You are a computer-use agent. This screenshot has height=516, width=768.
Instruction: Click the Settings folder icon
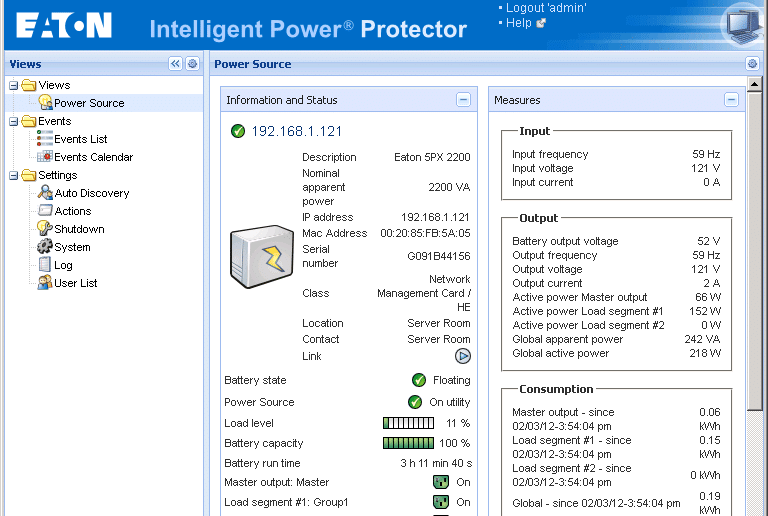coord(29,175)
